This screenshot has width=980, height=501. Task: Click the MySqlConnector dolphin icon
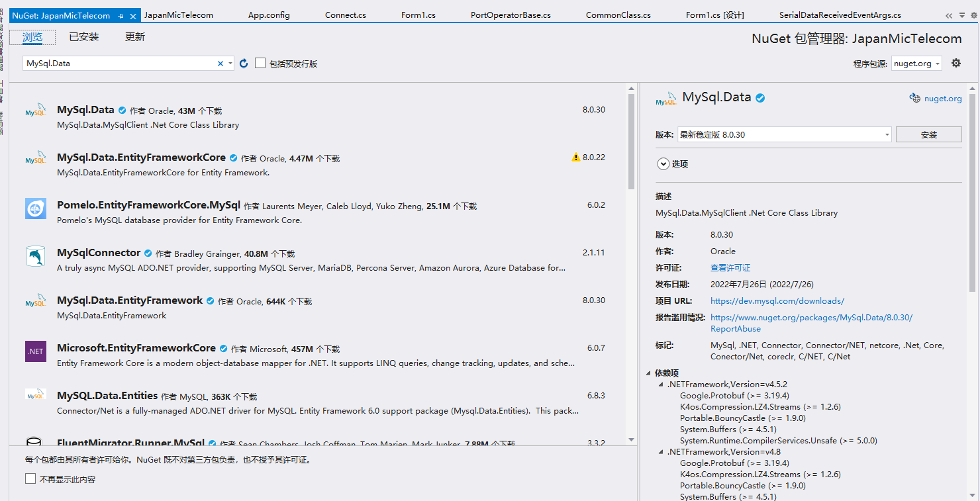click(36, 256)
